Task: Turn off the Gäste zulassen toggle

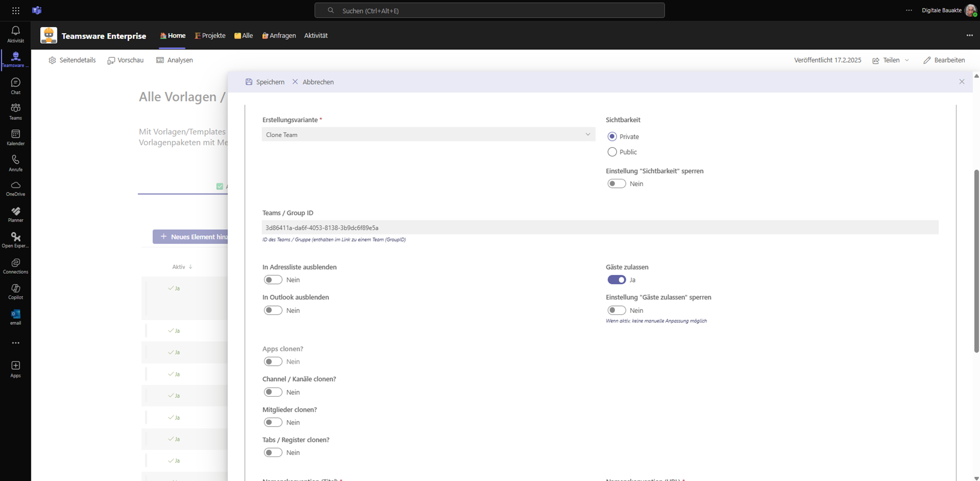Action: point(616,280)
